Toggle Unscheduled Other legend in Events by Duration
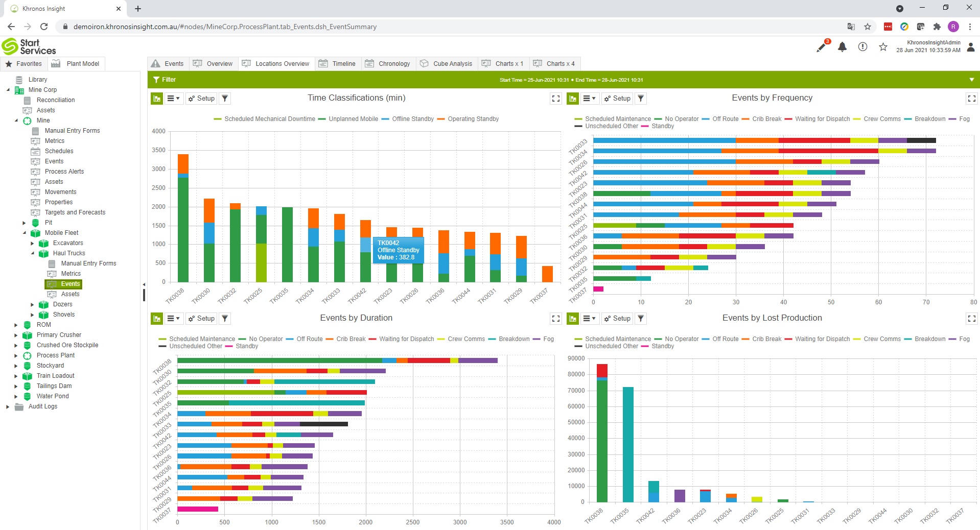 click(191, 346)
